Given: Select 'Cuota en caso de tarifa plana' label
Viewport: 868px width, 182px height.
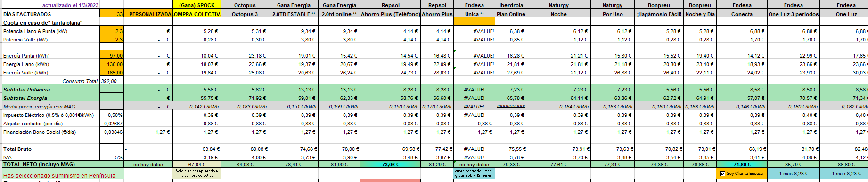Looking at the screenshot, I should (x=43, y=23).
